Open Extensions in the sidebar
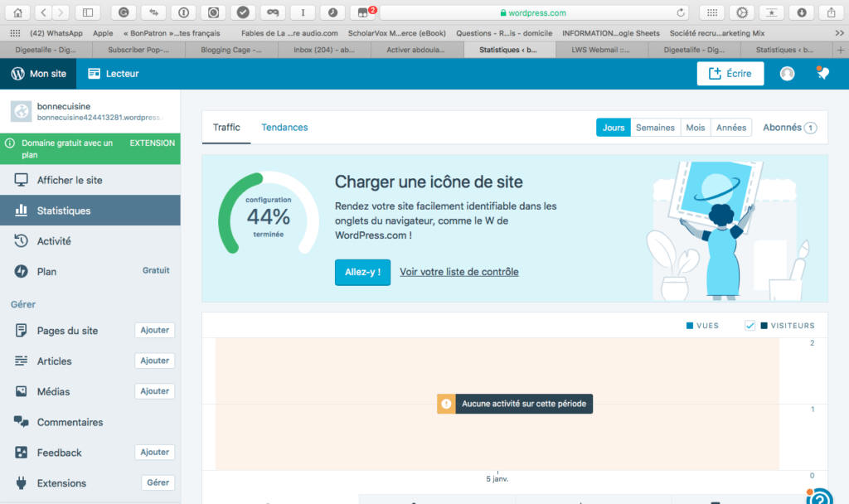The image size is (849, 504). coord(61,483)
